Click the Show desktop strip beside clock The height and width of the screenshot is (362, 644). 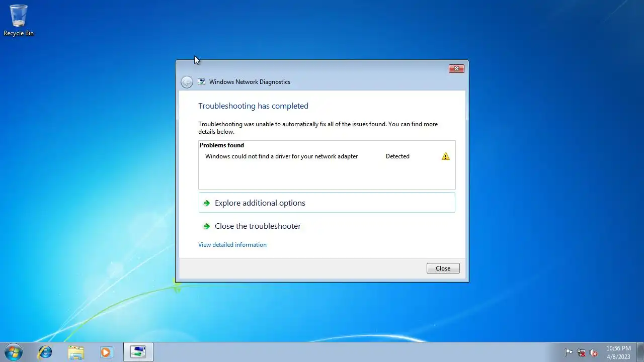click(x=640, y=352)
